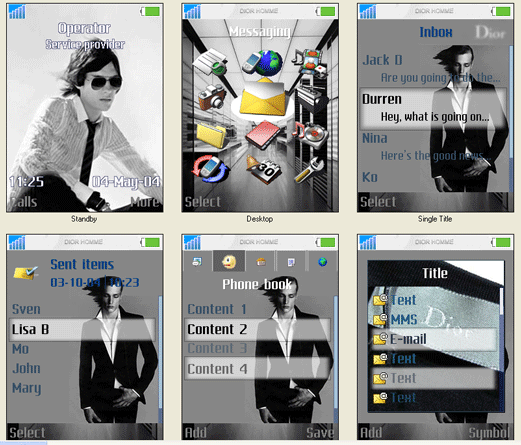Open the globe and phone internet icon
Screen dimensions: 521x445
263,62
